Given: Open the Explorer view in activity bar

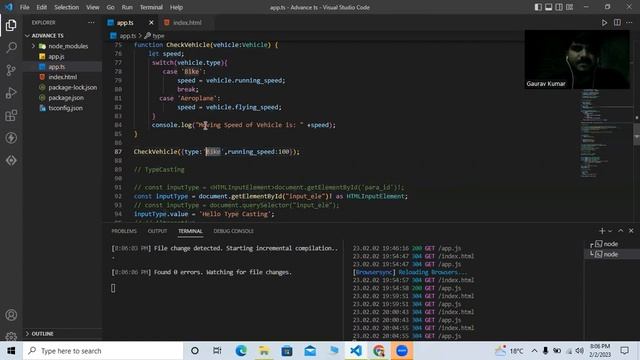Looking at the screenshot, I should (x=11, y=25).
